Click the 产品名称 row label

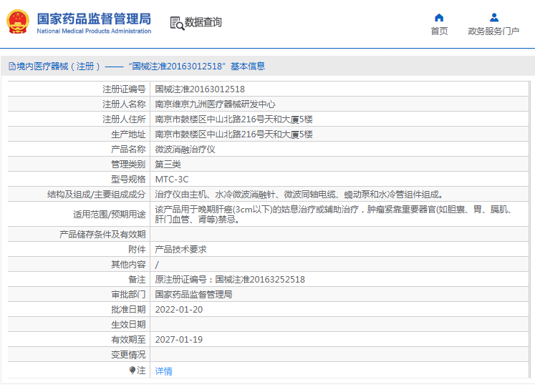tap(129, 150)
